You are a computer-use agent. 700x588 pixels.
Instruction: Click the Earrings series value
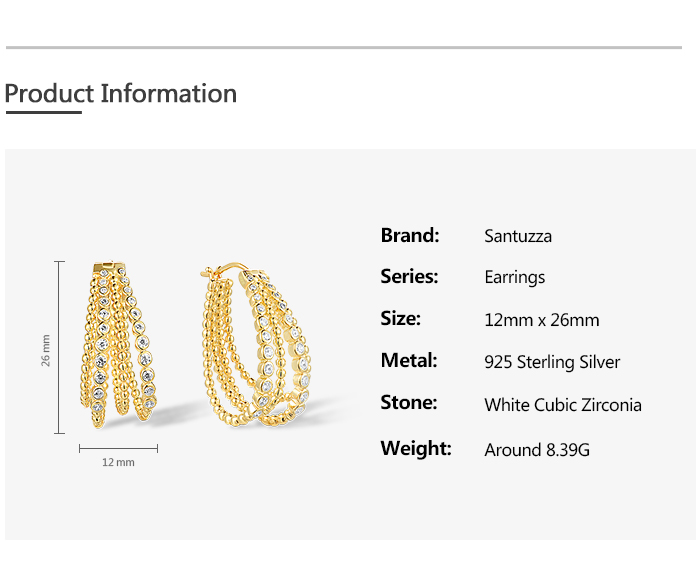[x=515, y=278]
